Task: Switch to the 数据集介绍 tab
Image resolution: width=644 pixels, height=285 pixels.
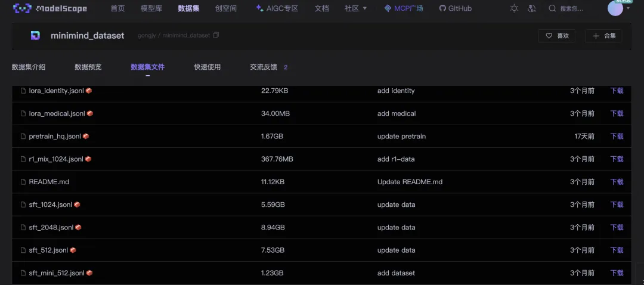Action: [x=29, y=67]
